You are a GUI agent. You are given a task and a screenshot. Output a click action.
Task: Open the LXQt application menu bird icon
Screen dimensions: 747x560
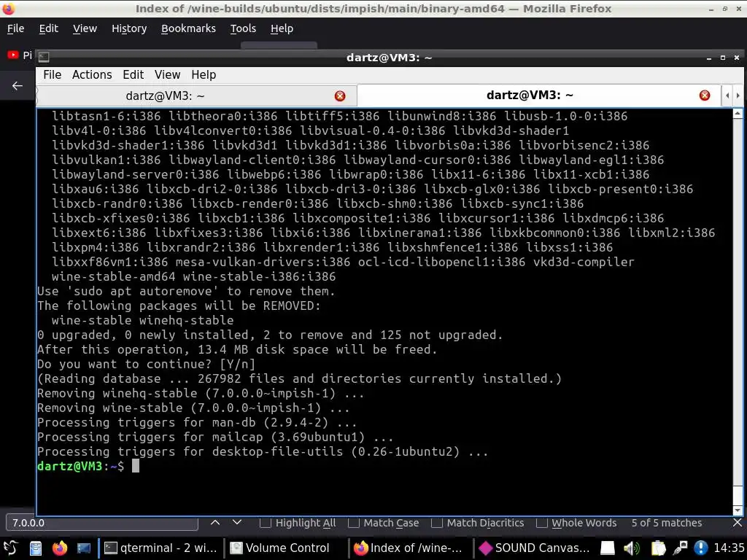click(x=10, y=548)
